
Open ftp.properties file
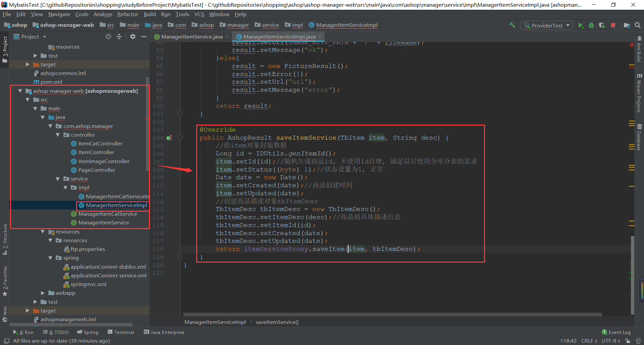88,249
